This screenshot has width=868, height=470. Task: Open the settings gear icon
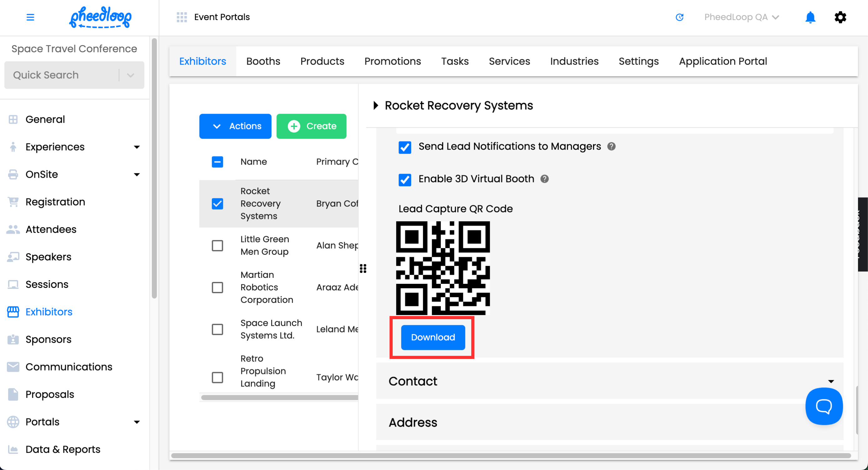840,17
